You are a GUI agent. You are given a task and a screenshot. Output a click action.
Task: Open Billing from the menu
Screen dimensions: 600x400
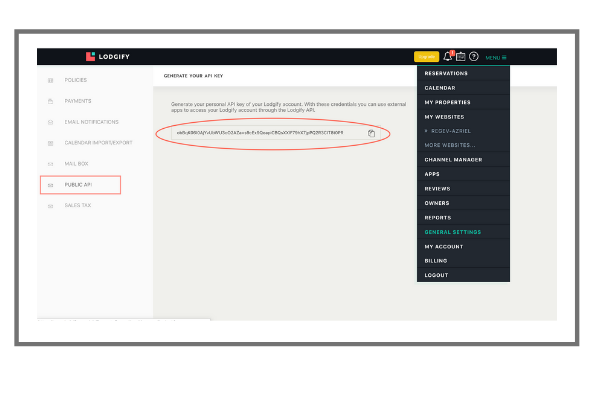point(463,261)
